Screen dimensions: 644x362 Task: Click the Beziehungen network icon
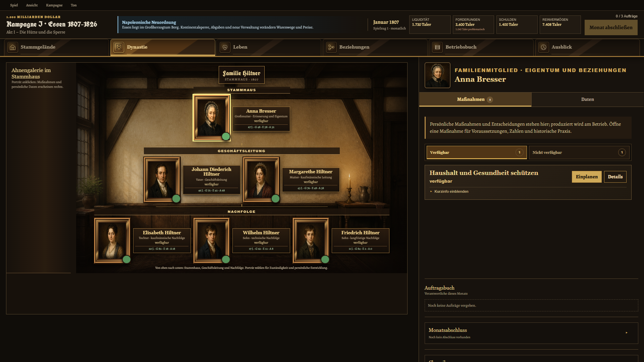(331, 47)
